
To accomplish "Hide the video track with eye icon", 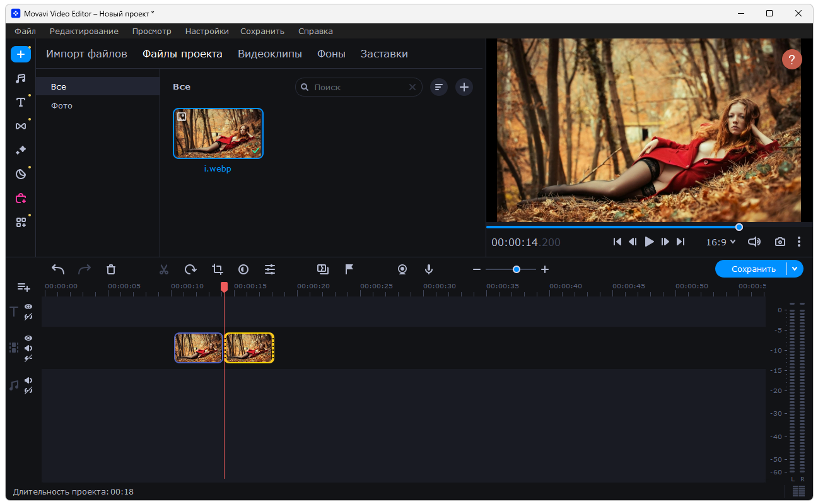I will 28,338.
